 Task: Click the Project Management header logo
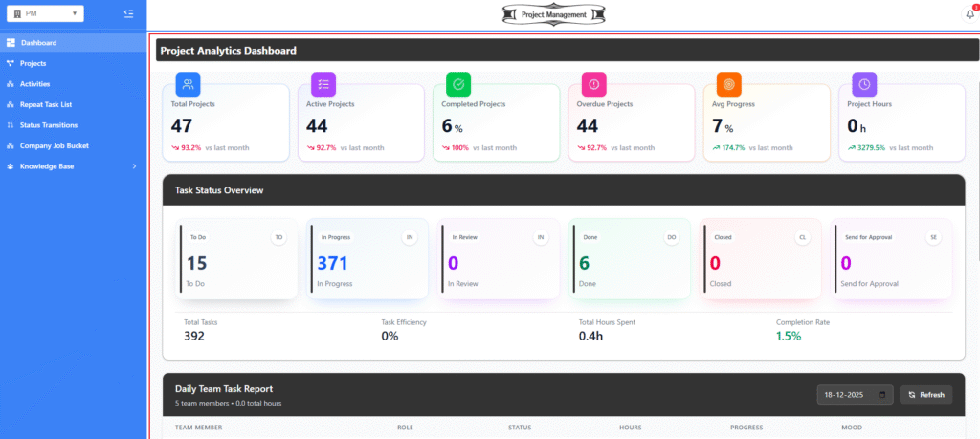pos(554,14)
